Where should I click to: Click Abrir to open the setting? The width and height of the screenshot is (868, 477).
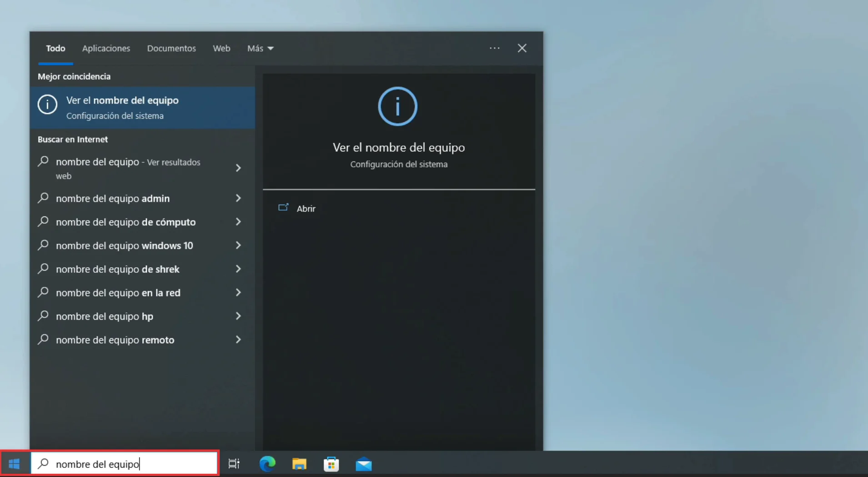[x=306, y=209]
